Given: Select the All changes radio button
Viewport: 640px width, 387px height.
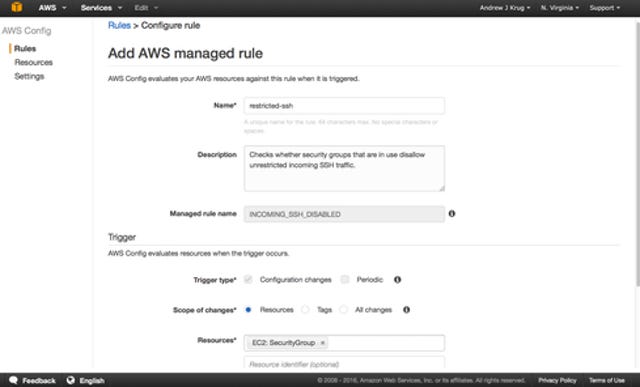Looking at the screenshot, I should click(344, 310).
